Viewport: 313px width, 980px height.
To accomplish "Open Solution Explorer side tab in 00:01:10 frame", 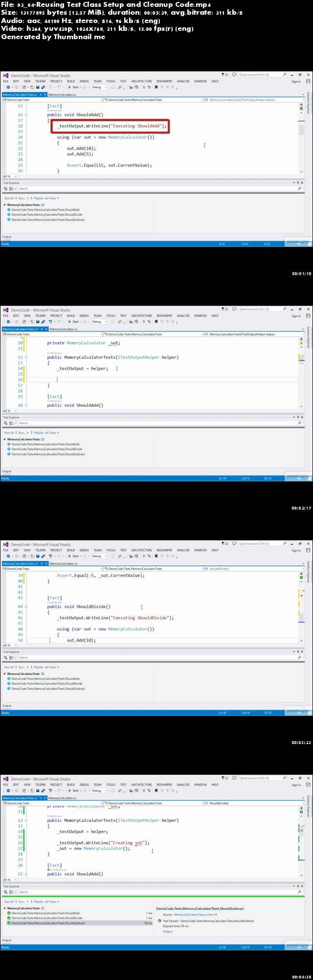I will 309,103.
